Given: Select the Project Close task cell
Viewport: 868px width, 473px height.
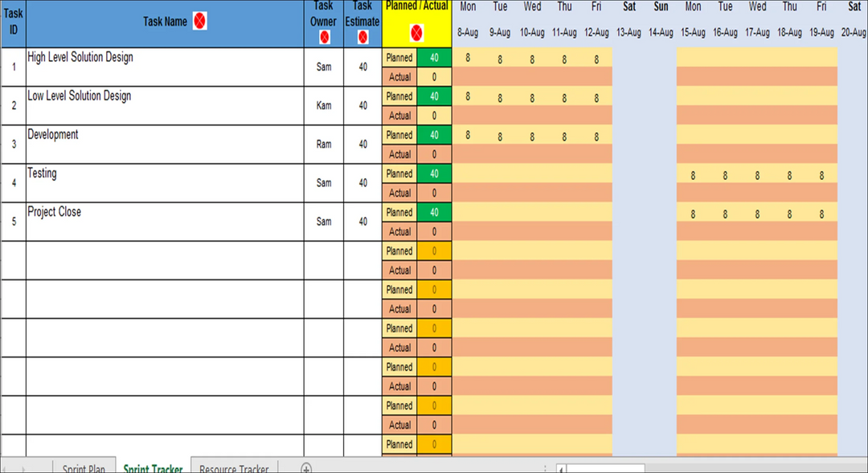Looking at the screenshot, I should [165, 222].
